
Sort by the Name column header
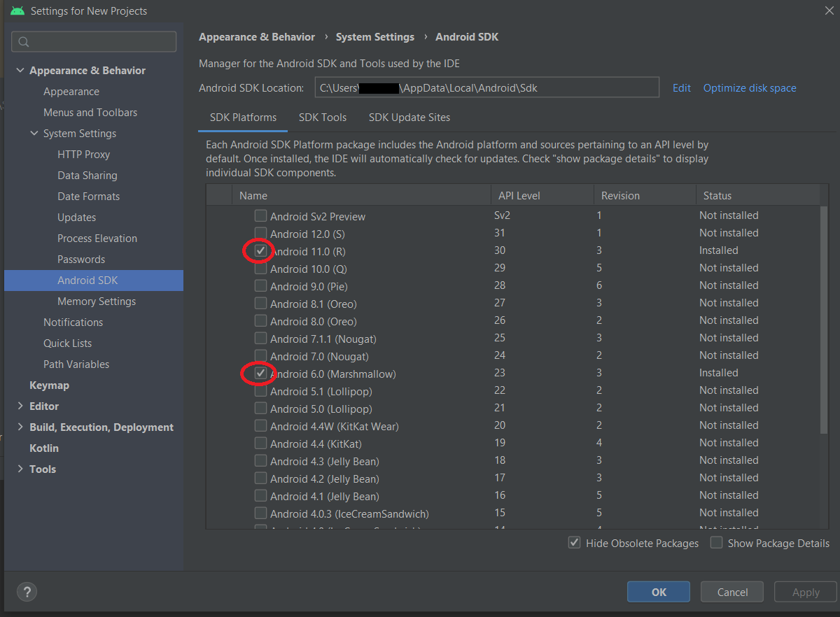pos(361,195)
